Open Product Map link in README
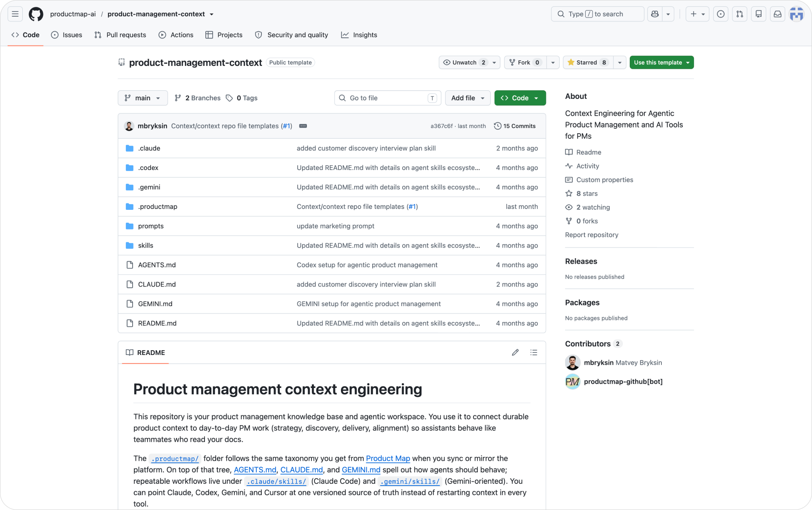 [388, 458]
